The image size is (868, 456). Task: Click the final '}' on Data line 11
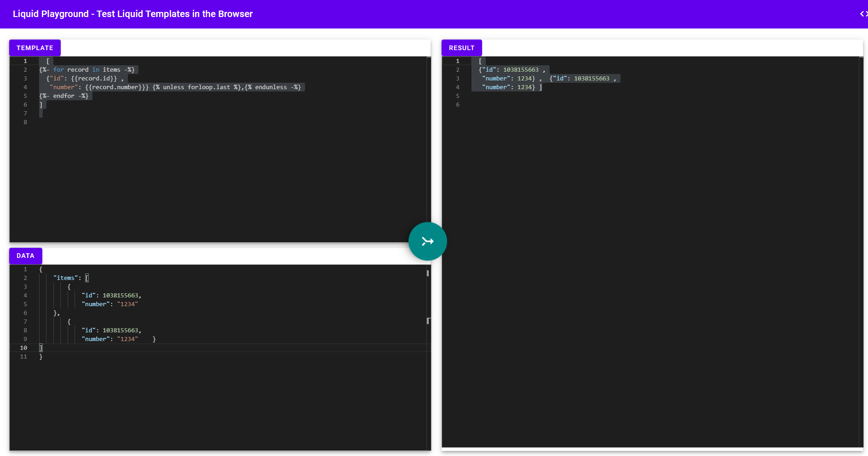click(41, 357)
